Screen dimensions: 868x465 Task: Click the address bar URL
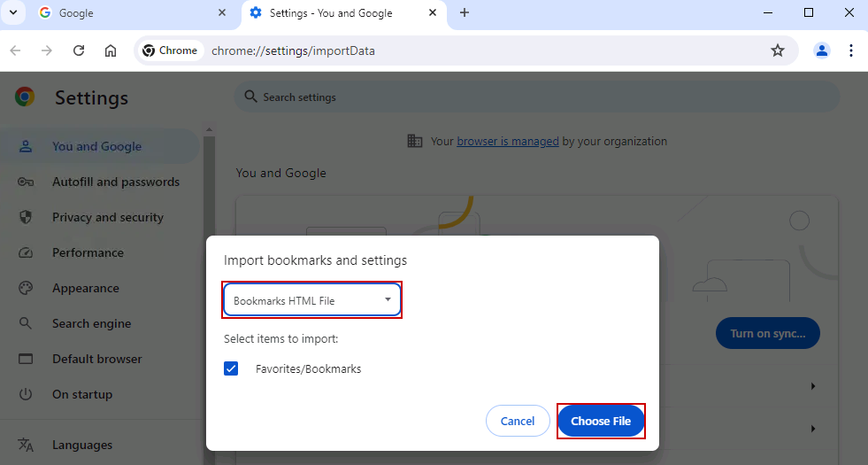click(293, 50)
